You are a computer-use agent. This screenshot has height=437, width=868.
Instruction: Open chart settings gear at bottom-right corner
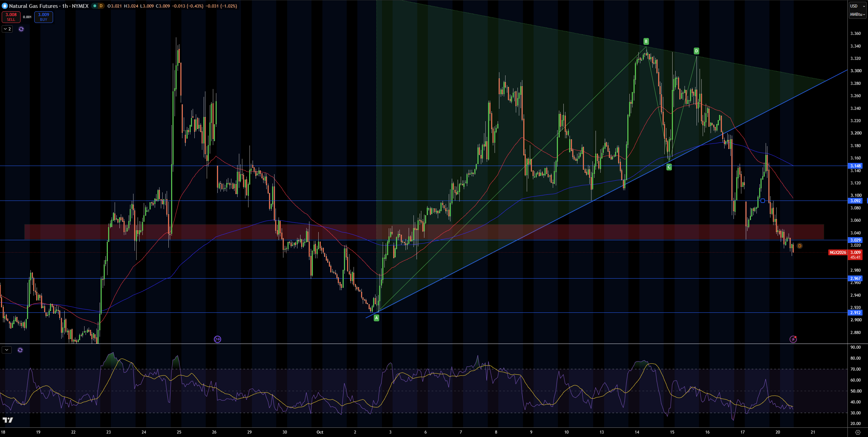pyautogui.click(x=858, y=432)
